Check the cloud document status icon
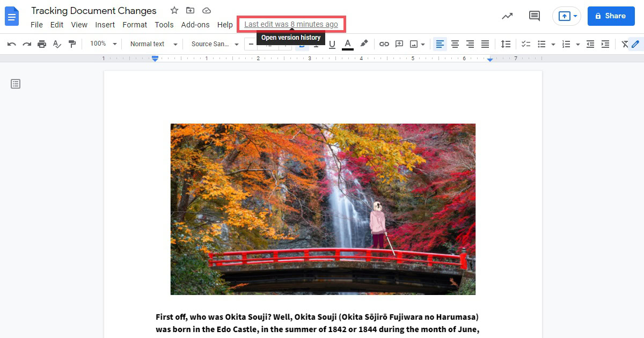 pos(207,10)
